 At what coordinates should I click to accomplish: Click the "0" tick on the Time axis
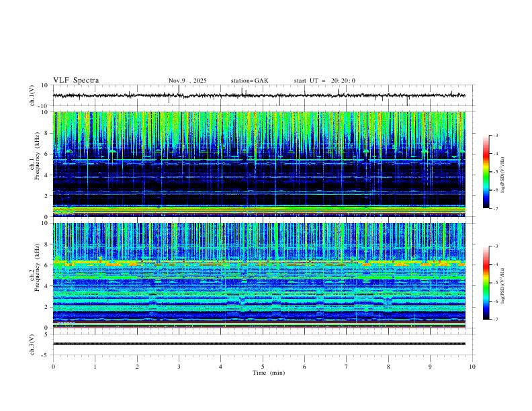tap(53, 367)
